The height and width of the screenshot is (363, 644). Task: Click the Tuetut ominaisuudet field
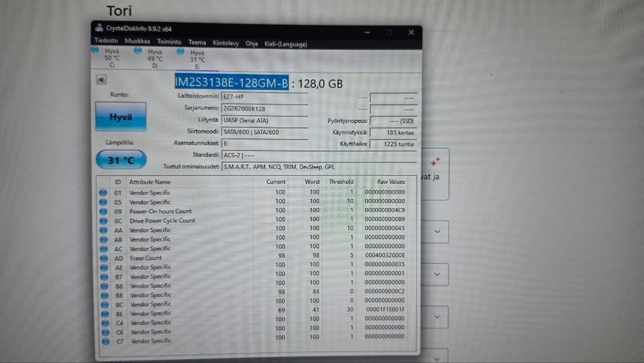[319, 166]
